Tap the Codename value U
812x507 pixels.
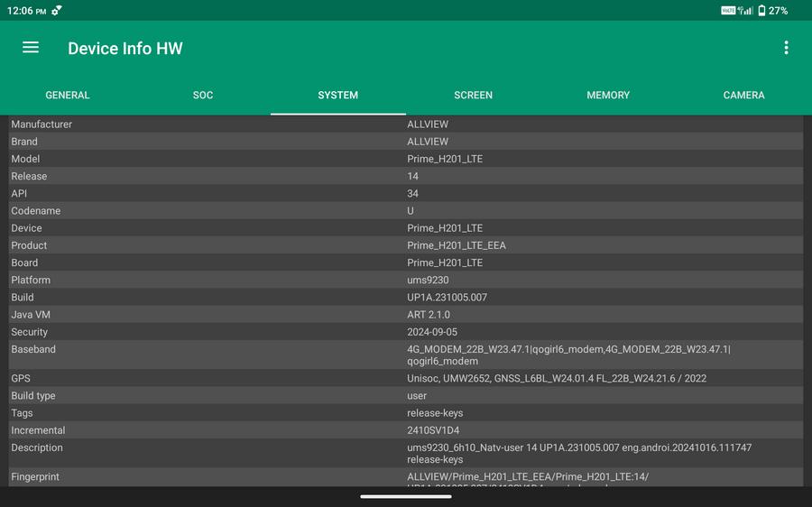[x=411, y=211]
